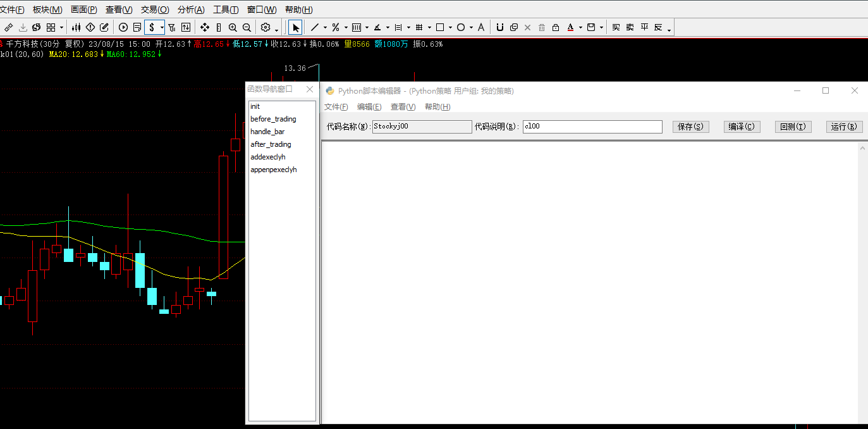Screen dimensions: 868x429
Task: Select the angle line drawing tool
Action: coord(377,27)
